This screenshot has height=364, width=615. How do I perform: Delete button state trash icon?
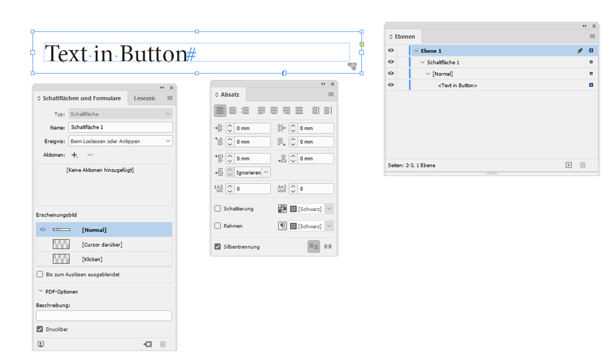click(163, 344)
